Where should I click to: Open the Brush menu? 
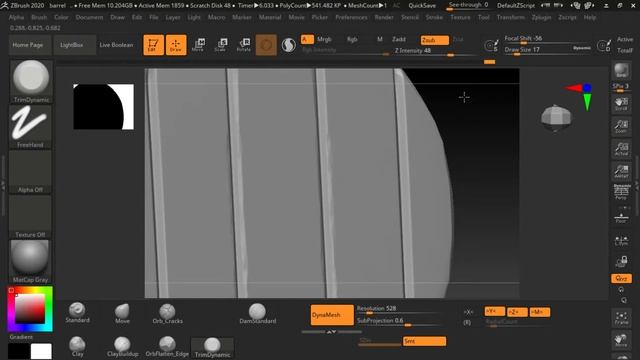click(x=39, y=18)
